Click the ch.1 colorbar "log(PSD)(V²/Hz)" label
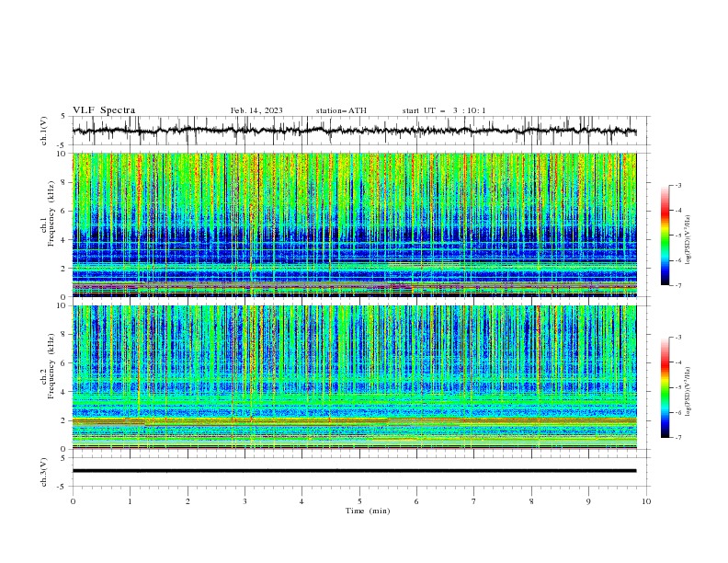Screen dimensions: 728x563 (x=688, y=240)
